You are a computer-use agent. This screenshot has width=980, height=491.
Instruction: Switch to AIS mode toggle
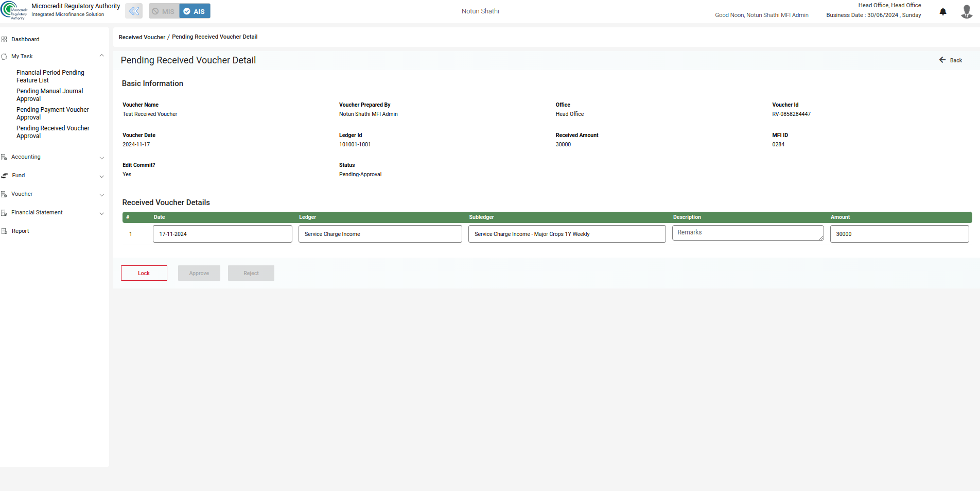tap(195, 11)
